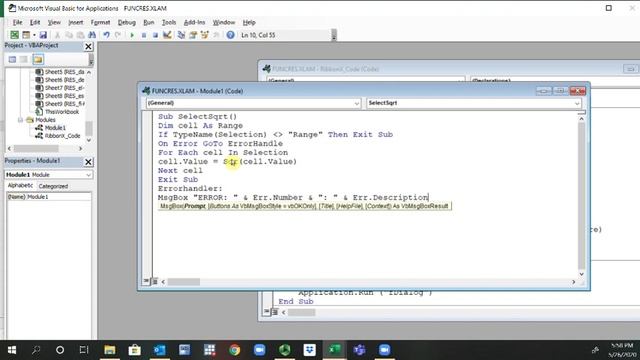Viewport: 640px width, 360px height.
Task: Collapse the Modules folder node
Action: pos(20,120)
